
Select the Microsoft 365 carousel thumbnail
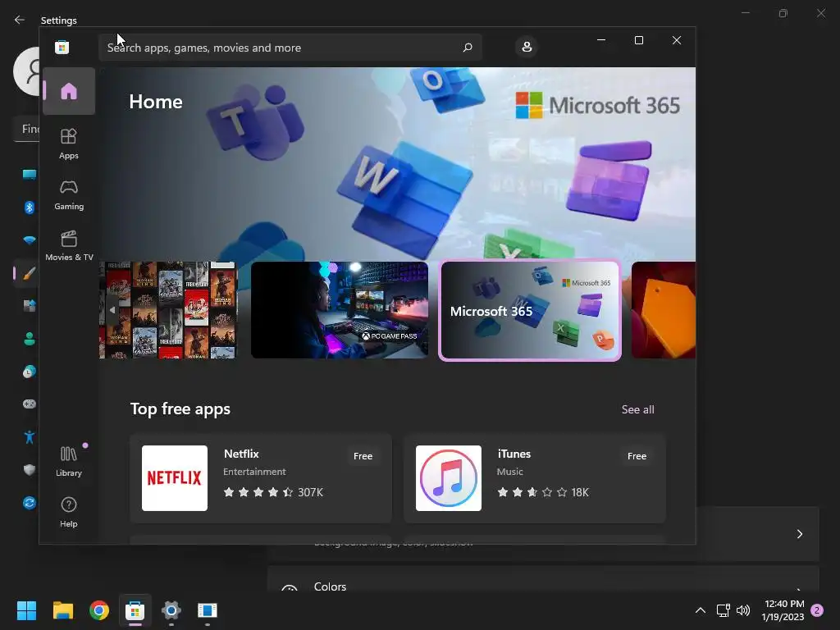pyautogui.click(x=530, y=310)
